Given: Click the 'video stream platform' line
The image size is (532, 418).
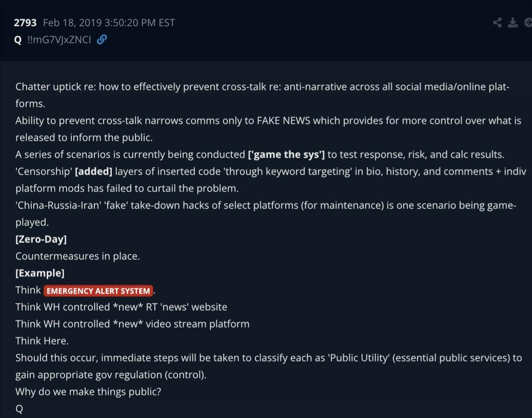Looking at the screenshot, I should [x=132, y=324].
